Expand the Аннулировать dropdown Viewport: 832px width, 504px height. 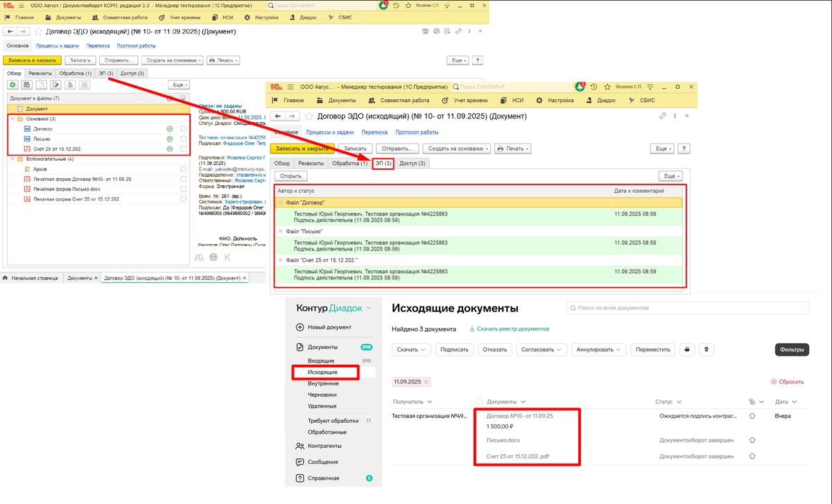598,349
